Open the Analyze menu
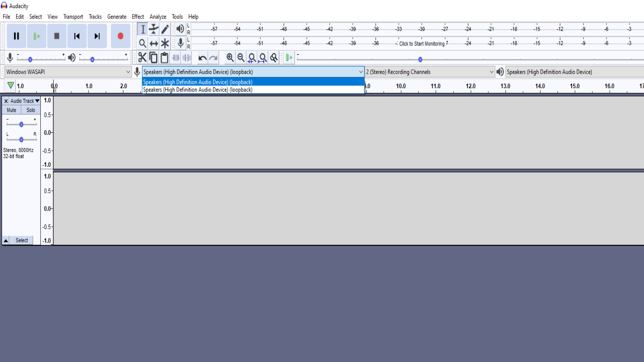The height and width of the screenshot is (362, 644). [158, 17]
